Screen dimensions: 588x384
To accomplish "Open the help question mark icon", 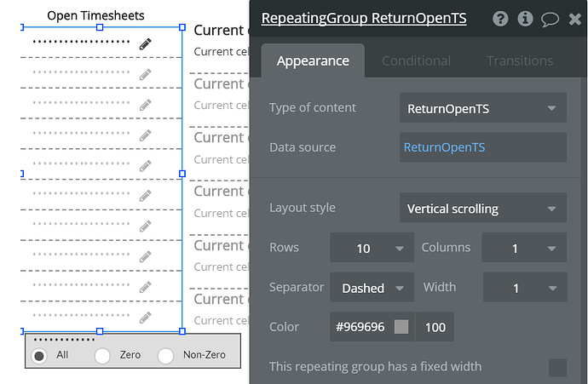I will coord(500,19).
